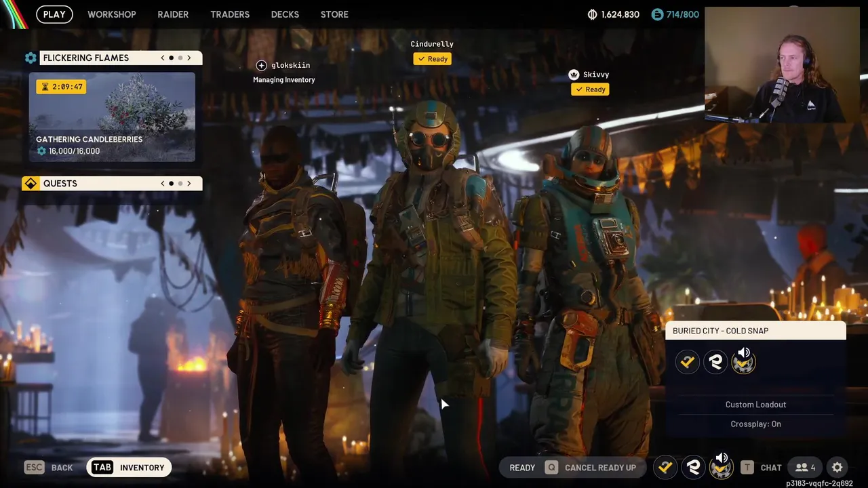
Task: Go to previous page in Quests header
Action: pyautogui.click(x=163, y=184)
